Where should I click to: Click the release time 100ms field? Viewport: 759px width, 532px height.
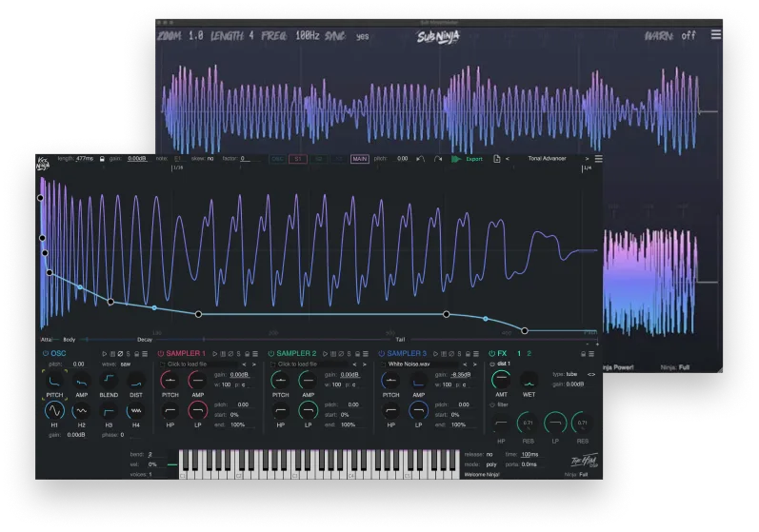pyautogui.click(x=529, y=455)
